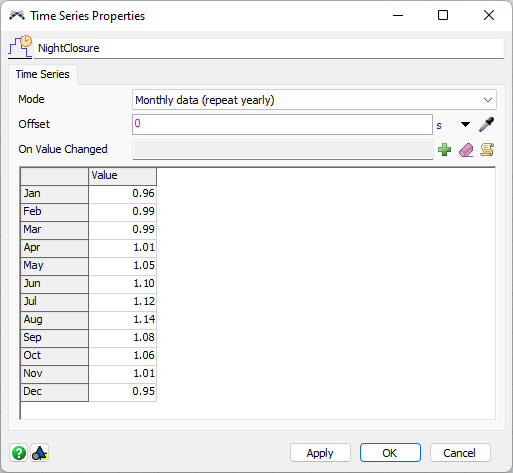
Task: Apply the time series changes
Action: (x=320, y=453)
